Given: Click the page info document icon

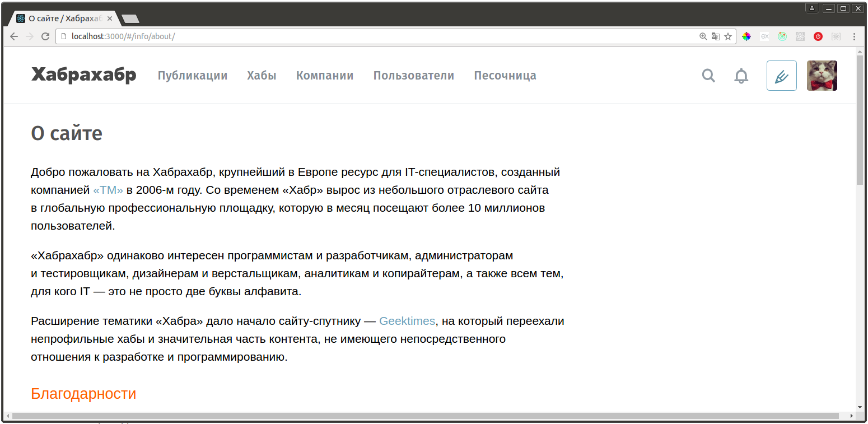Looking at the screenshot, I should click(64, 36).
